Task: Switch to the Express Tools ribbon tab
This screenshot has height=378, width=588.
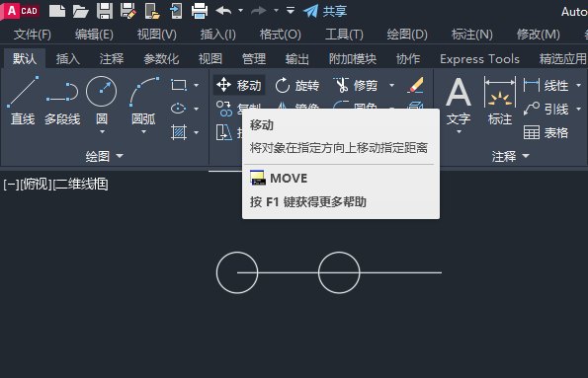Action: [x=479, y=59]
